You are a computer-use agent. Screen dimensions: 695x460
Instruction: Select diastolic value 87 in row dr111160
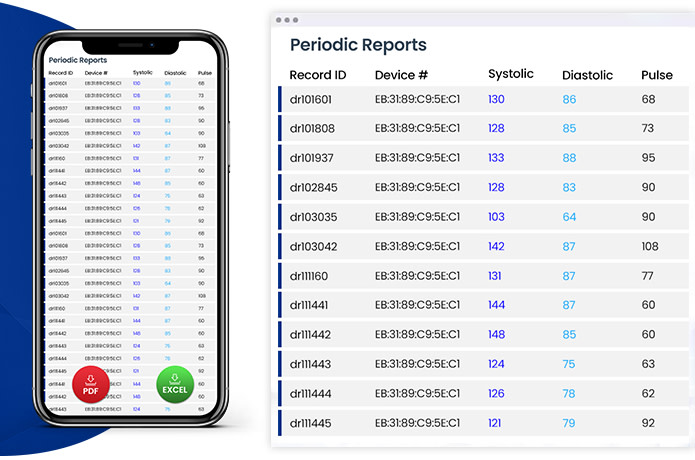pyautogui.click(x=569, y=276)
